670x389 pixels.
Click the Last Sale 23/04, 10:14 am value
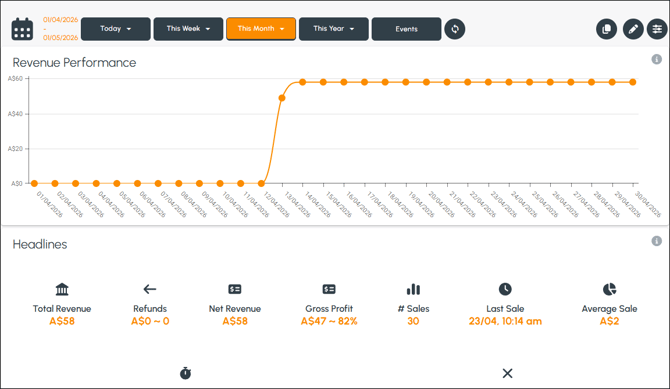click(505, 321)
